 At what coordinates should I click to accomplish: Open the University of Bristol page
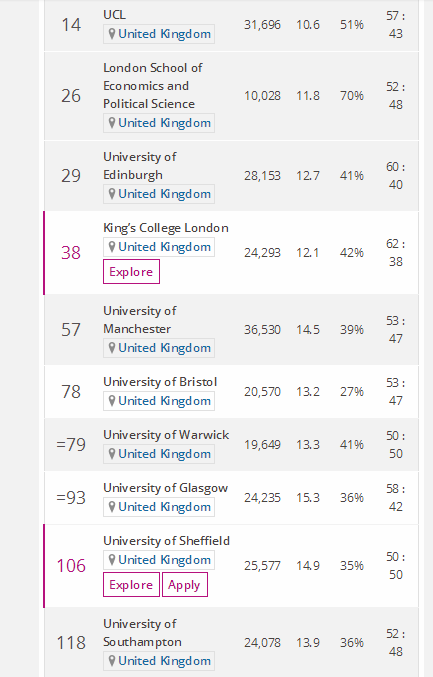tap(160, 382)
